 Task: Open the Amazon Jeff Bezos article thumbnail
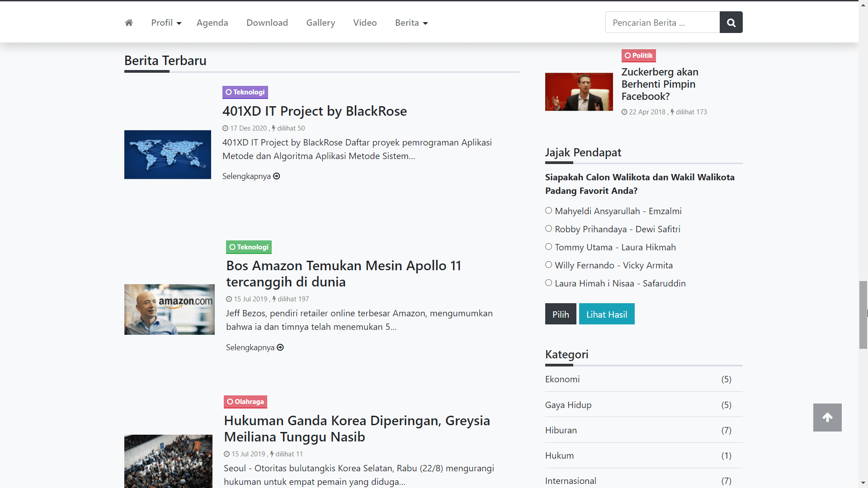169,310
